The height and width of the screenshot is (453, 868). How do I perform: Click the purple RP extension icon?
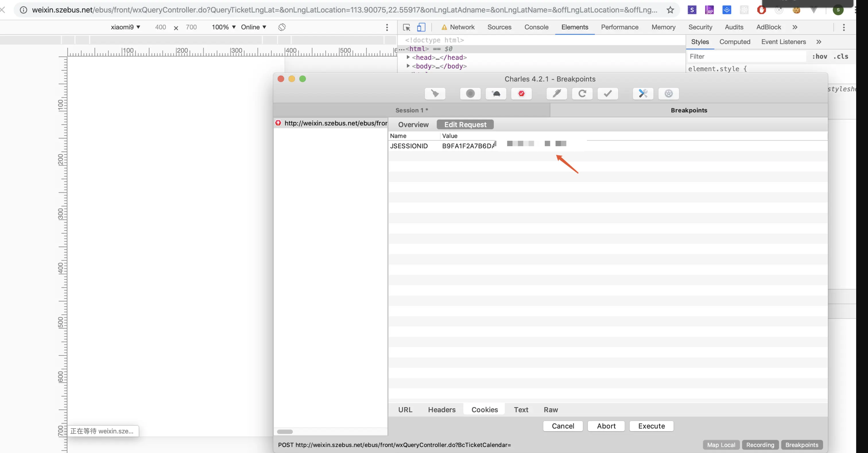709,10
